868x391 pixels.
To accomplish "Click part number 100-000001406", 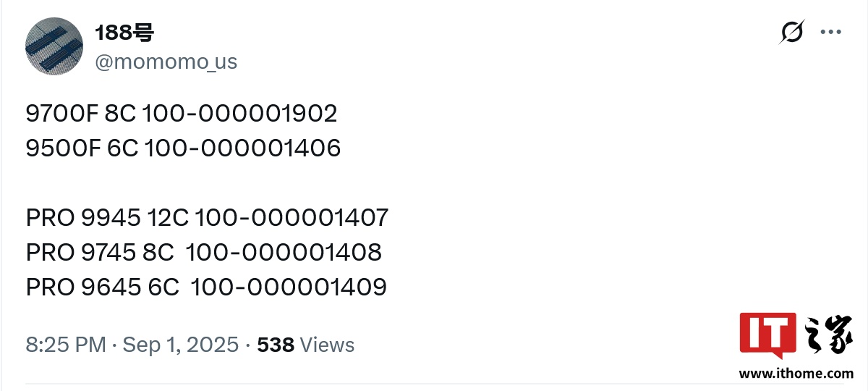I will [242, 148].
